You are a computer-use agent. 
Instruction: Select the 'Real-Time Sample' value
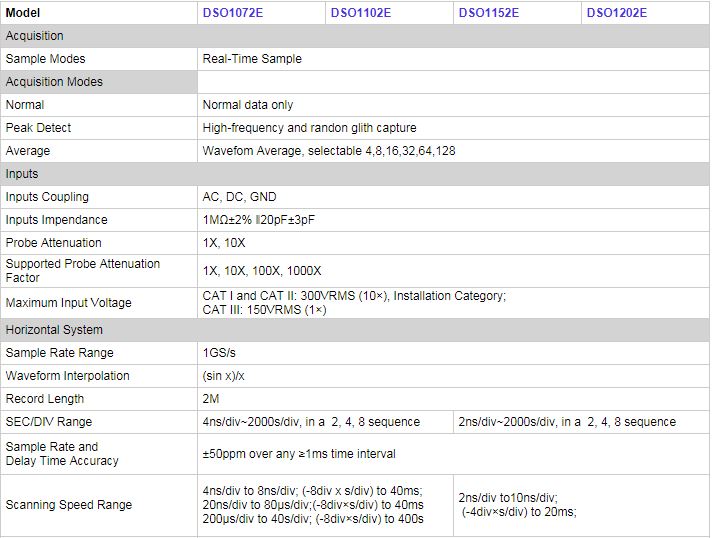252,59
